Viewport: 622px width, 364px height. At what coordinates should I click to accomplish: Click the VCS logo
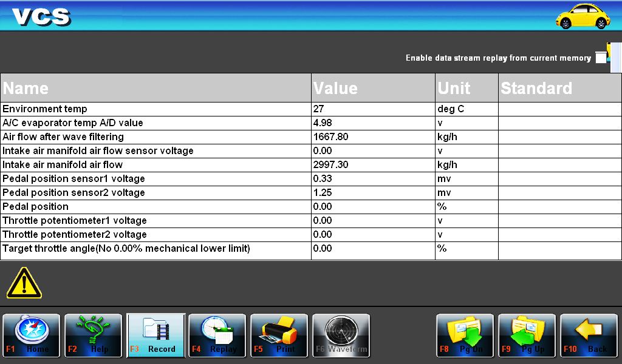pyautogui.click(x=41, y=16)
